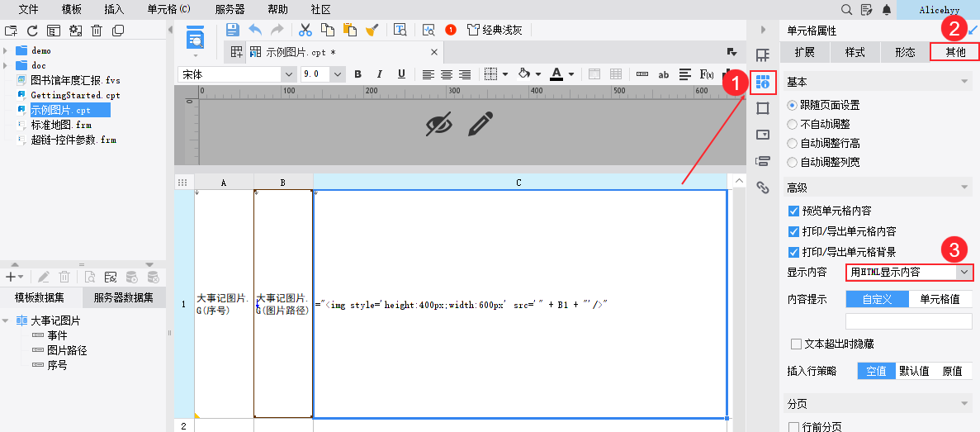980x432 pixels.
Task: Click the Bold formatting button
Action: (358, 74)
